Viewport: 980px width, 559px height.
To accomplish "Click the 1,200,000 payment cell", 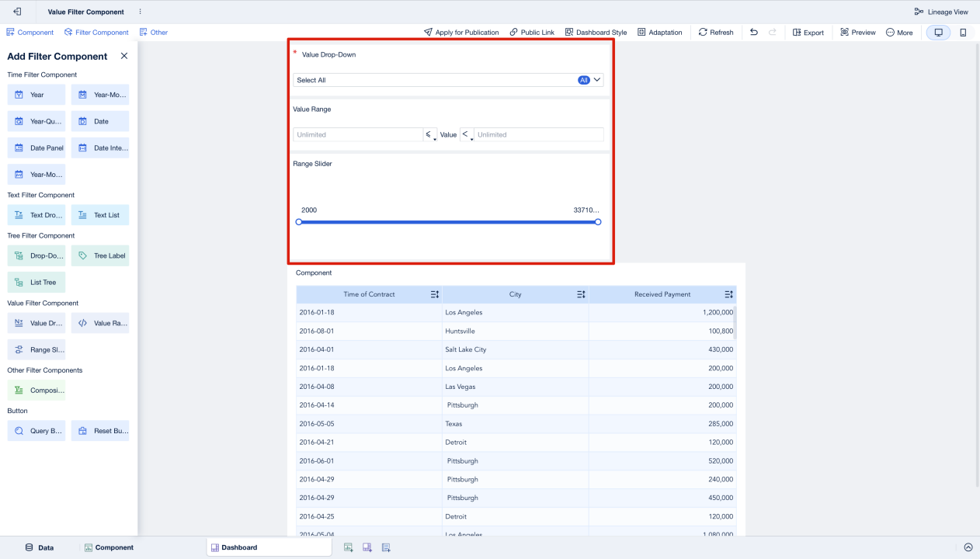I will [x=662, y=312].
